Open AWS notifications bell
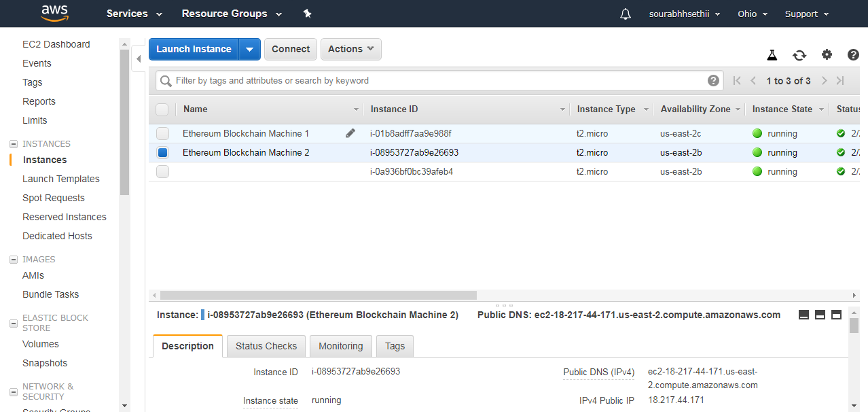 click(625, 14)
